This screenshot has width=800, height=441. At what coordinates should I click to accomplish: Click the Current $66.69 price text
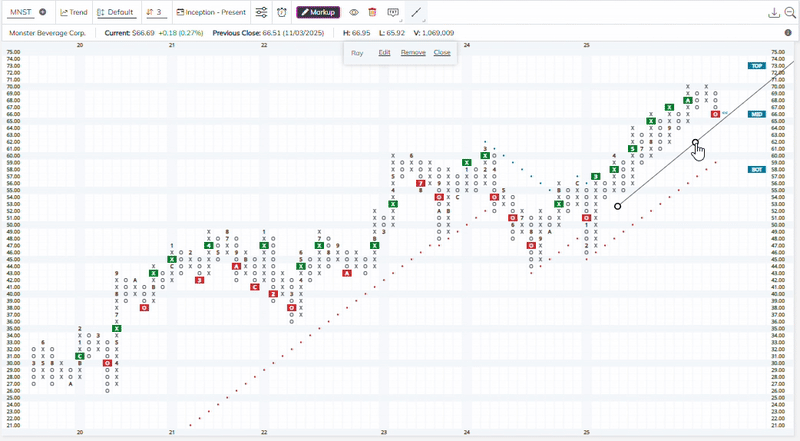tap(130, 33)
